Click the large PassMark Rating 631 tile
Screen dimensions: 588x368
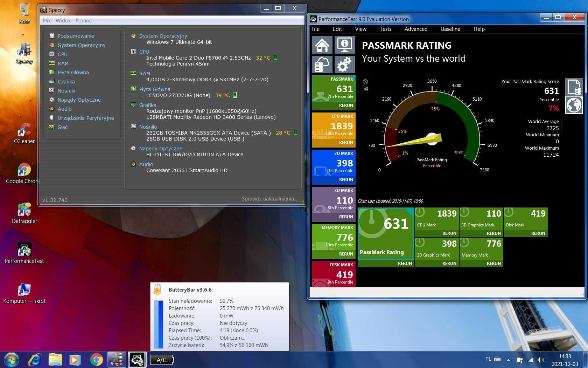tap(386, 233)
